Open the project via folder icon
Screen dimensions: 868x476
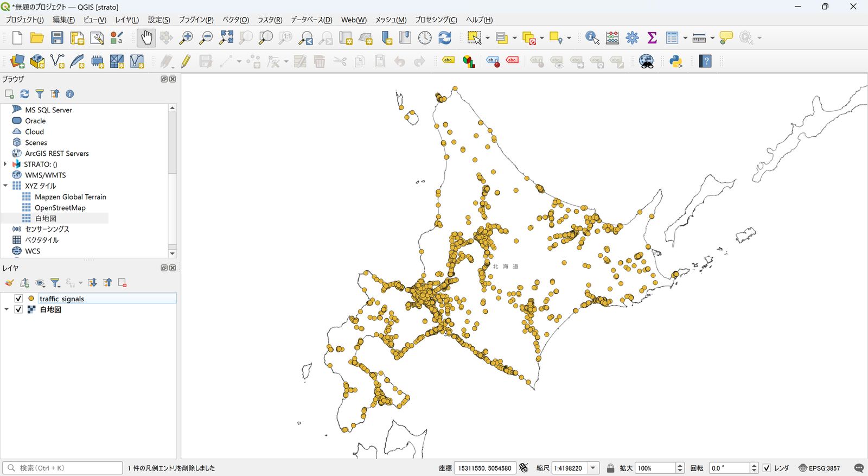click(x=37, y=37)
